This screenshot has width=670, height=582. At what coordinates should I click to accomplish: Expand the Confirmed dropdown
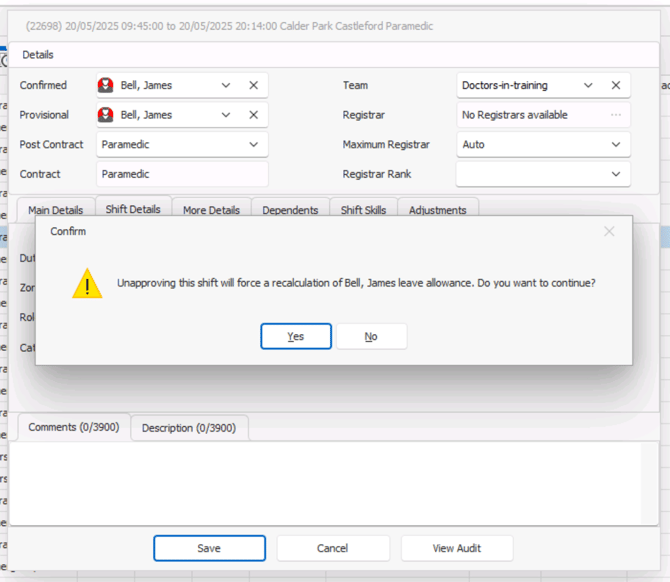click(x=226, y=86)
